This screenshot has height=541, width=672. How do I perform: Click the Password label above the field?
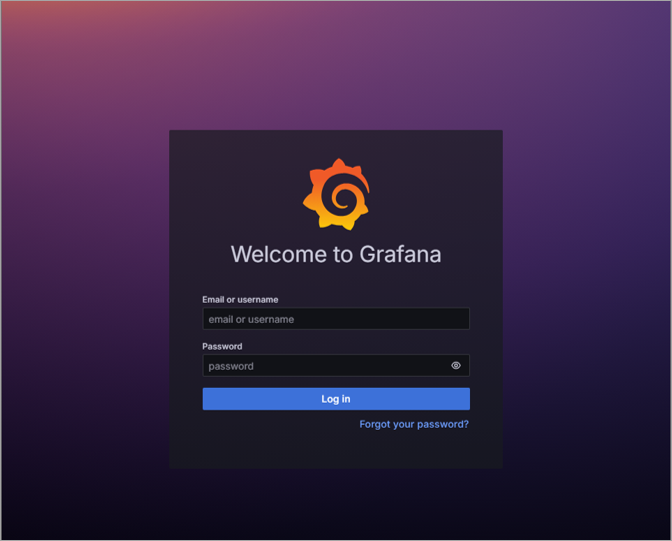tap(222, 346)
